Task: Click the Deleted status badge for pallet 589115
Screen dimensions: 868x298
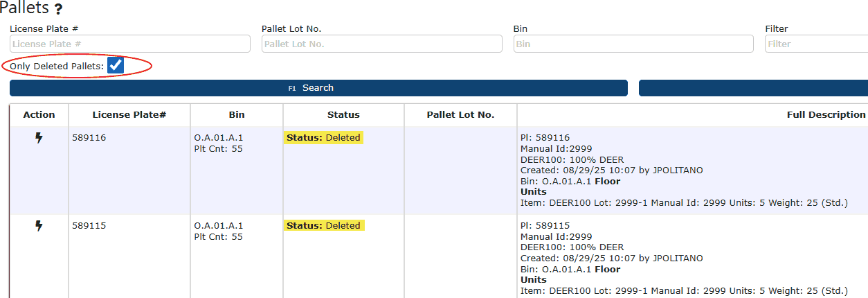Action: [x=323, y=226]
